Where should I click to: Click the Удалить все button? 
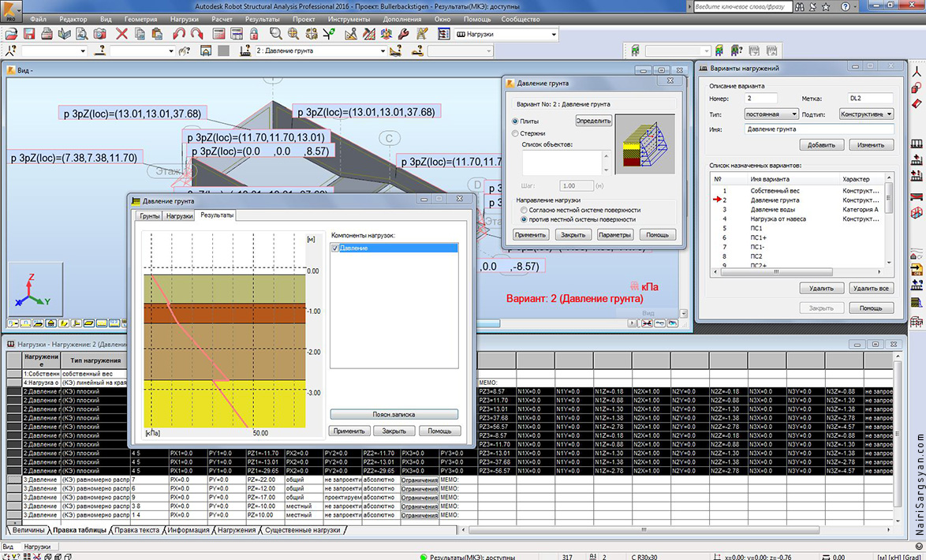[871, 288]
